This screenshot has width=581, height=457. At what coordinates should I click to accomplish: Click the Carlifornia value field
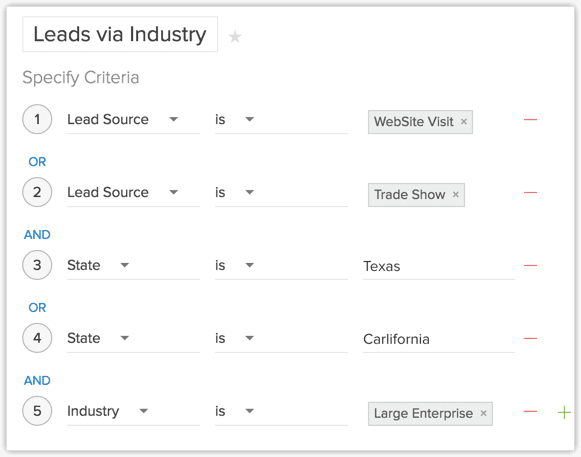(439, 339)
